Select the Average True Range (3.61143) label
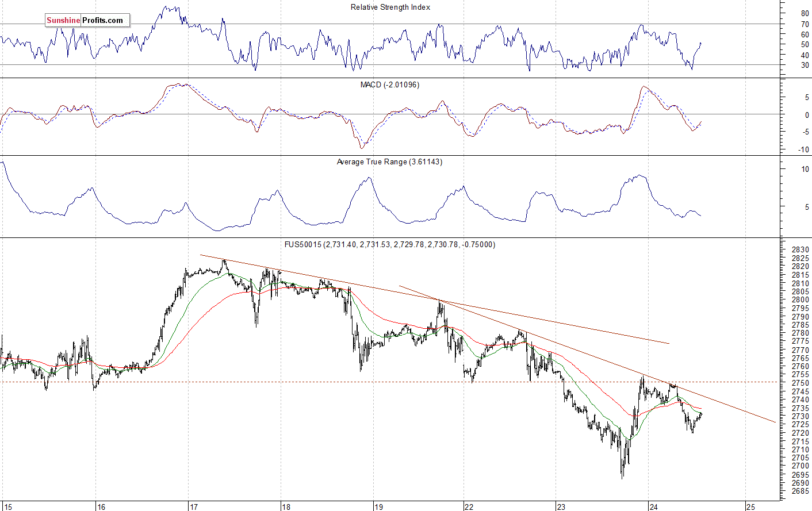Viewport: 812px width, 511px height. click(389, 162)
